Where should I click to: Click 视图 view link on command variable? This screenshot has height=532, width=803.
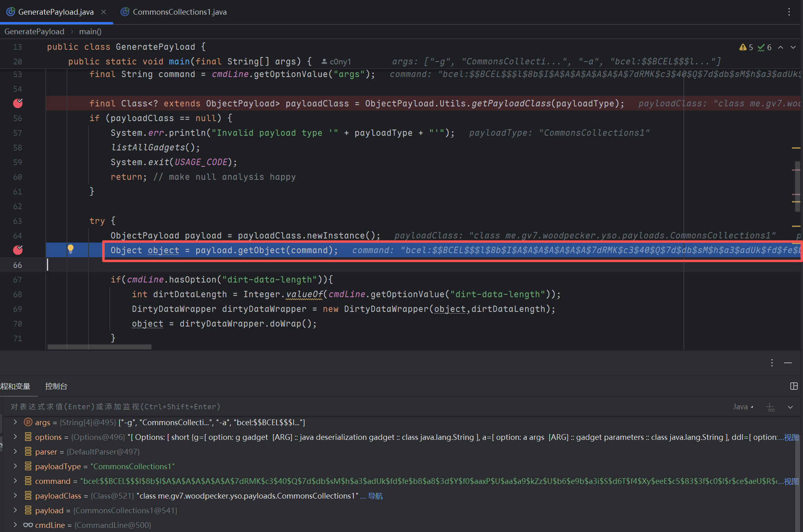pos(791,481)
